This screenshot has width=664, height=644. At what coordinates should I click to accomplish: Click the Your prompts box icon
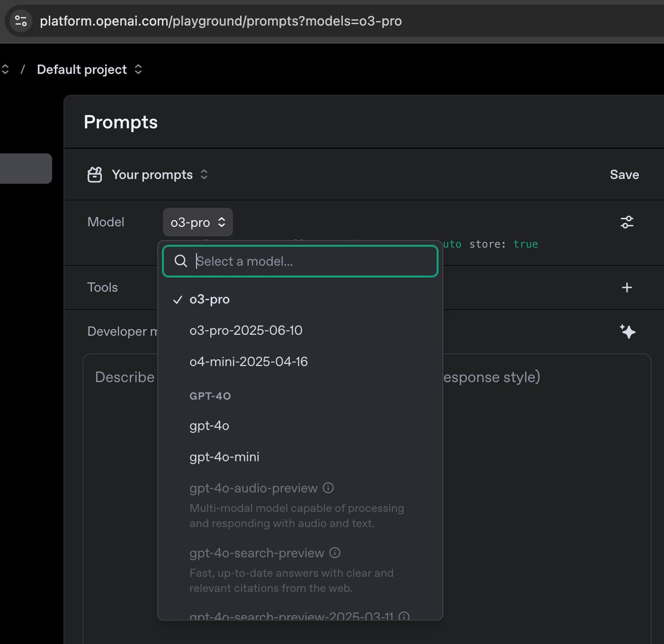click(x=95, y=175)
